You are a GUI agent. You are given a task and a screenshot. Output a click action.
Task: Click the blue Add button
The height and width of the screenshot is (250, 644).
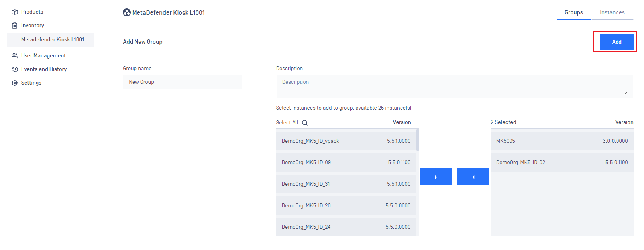(x=617, y=42)
